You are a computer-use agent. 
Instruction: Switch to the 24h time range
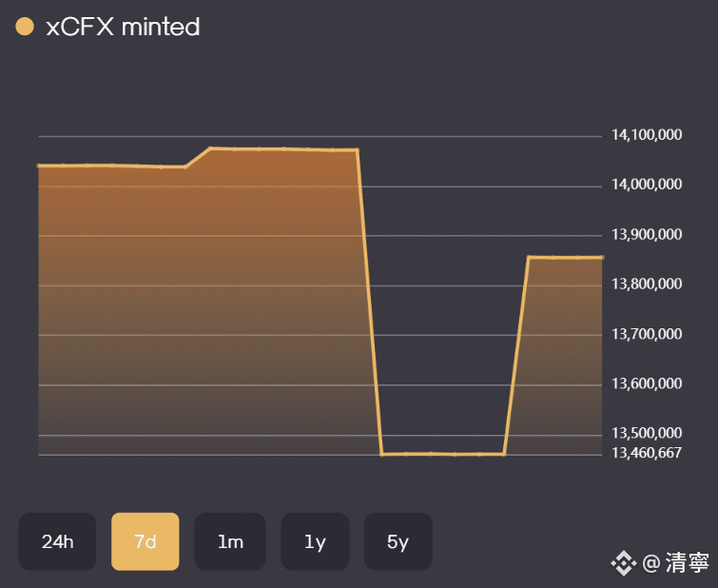[x=57, y=541]
